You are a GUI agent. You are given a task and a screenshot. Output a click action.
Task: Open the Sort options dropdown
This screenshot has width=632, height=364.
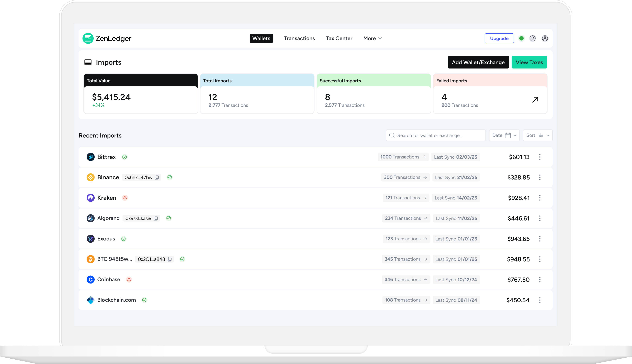click(537, 135)
